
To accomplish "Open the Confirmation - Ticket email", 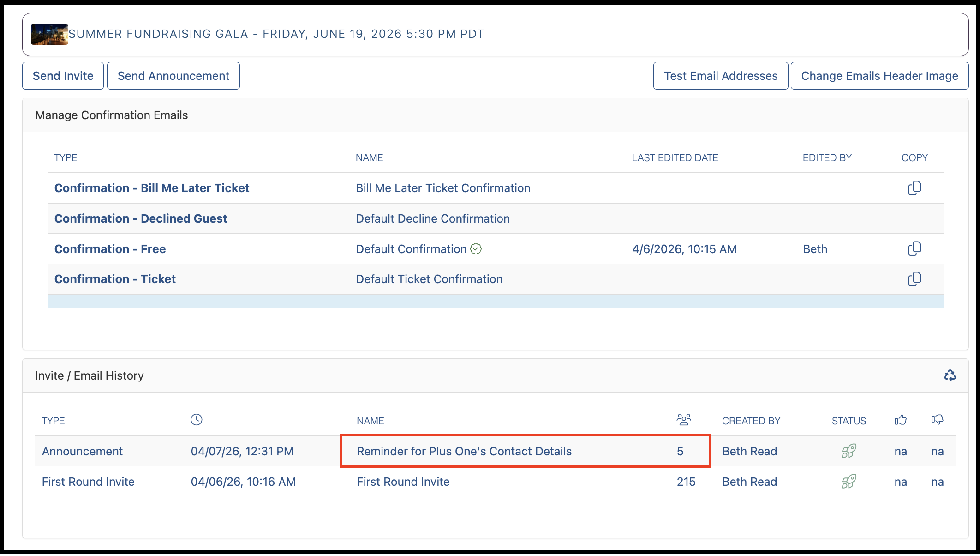I will click(x=115, y=279).
